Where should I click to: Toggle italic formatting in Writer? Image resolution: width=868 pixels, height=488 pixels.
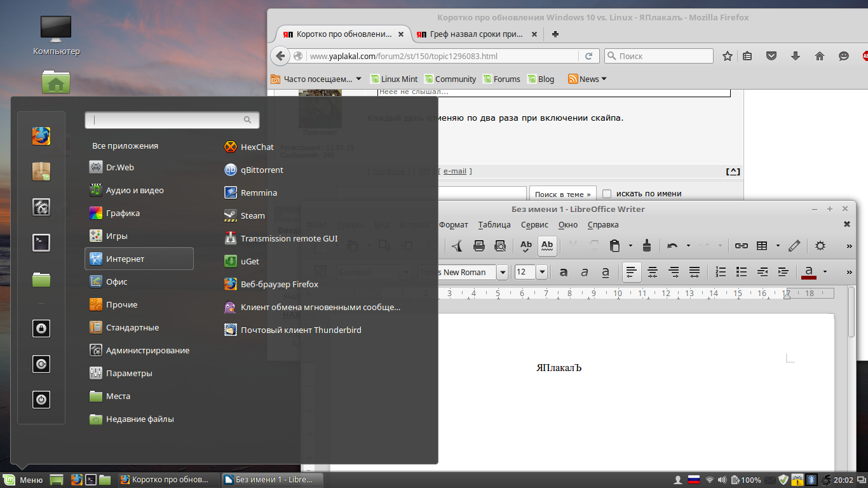pos(585,272)
